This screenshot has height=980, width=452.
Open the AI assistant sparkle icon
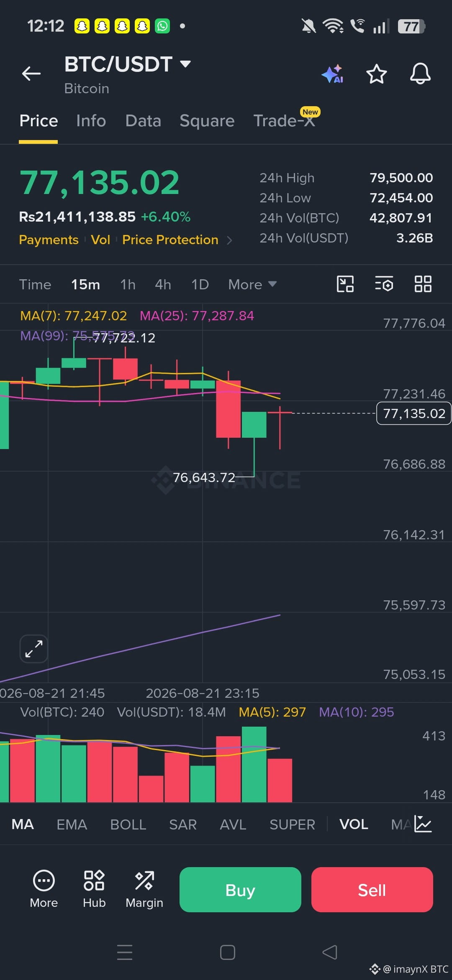pos(333,74)
